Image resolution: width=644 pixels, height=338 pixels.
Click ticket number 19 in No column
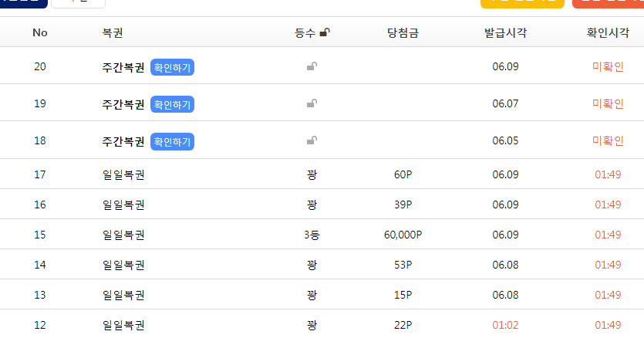click(40, 103)
